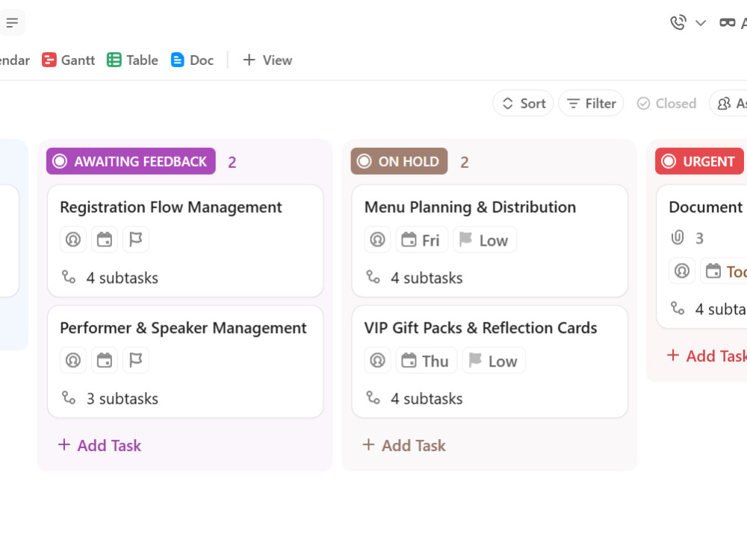Set due date on Performer & Speaker Management card

click(105, 361)
